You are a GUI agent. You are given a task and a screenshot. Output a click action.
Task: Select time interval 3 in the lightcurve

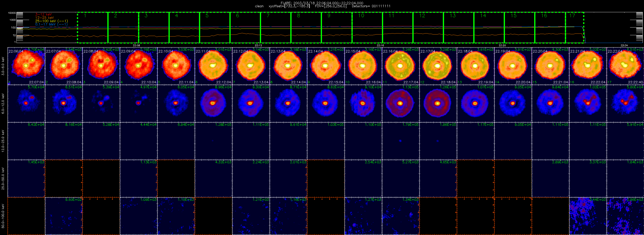[154, 27]
